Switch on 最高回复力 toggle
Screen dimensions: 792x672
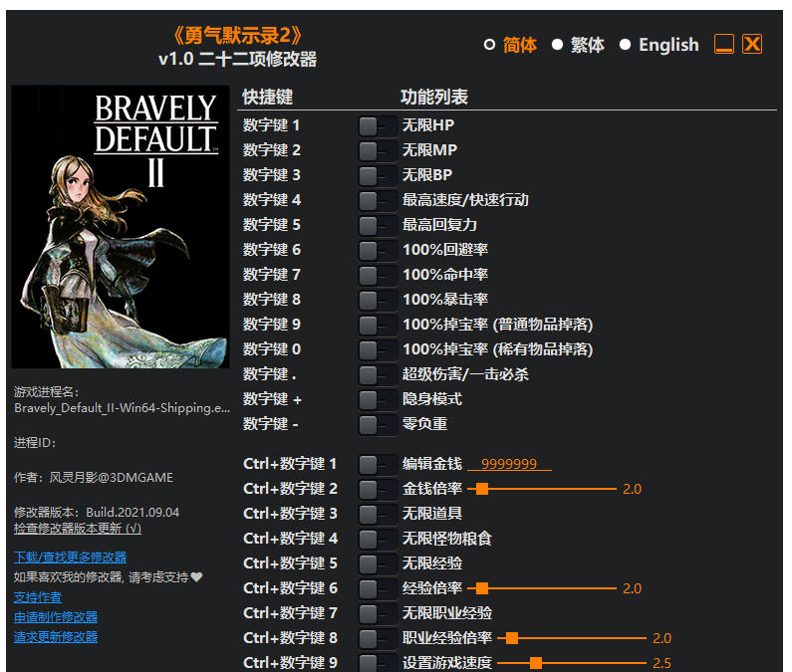point(378,225)
